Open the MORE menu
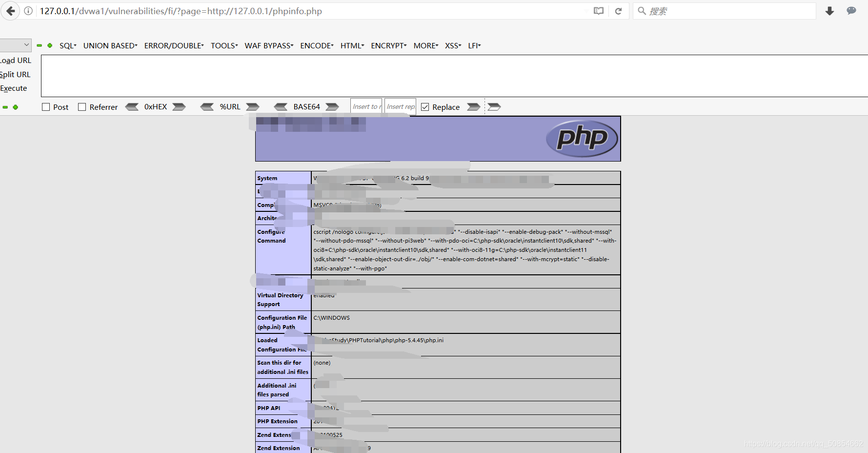 [426, 45]
